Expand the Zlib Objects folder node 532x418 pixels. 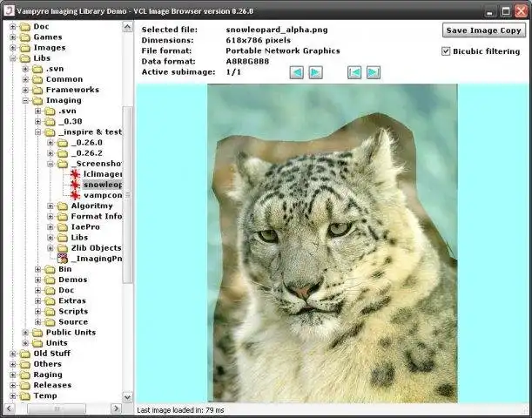point(51,248)
